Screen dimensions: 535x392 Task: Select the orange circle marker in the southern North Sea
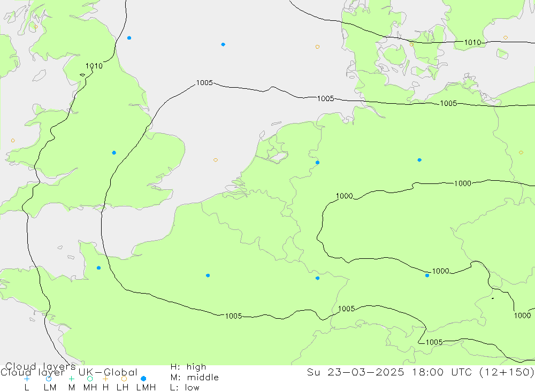216,160
